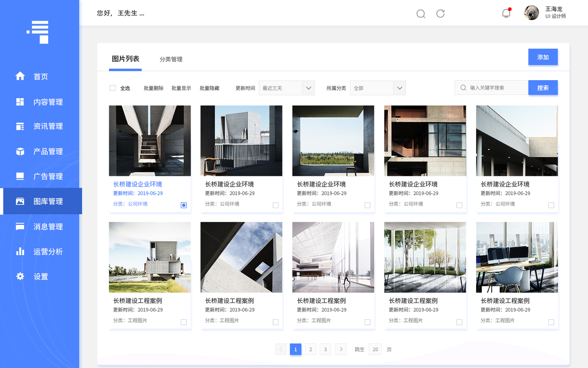Open notifications with the bell icon

[x=506, y=13]
